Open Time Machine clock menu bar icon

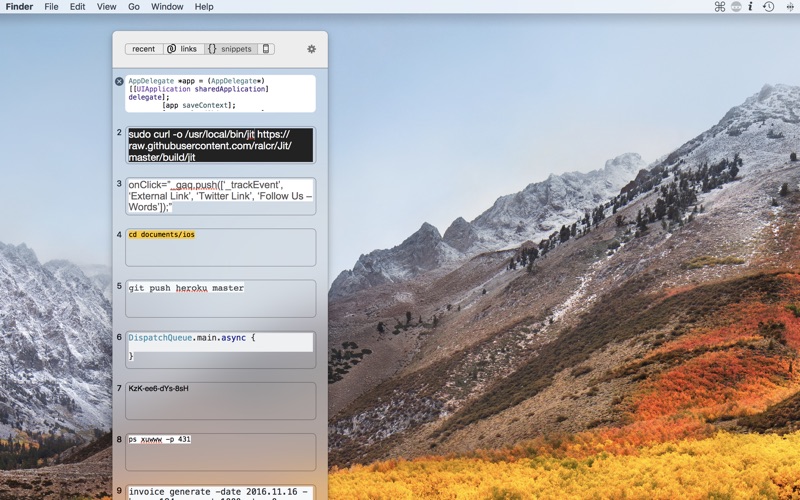pyautogui.click(x=768, y=7)
